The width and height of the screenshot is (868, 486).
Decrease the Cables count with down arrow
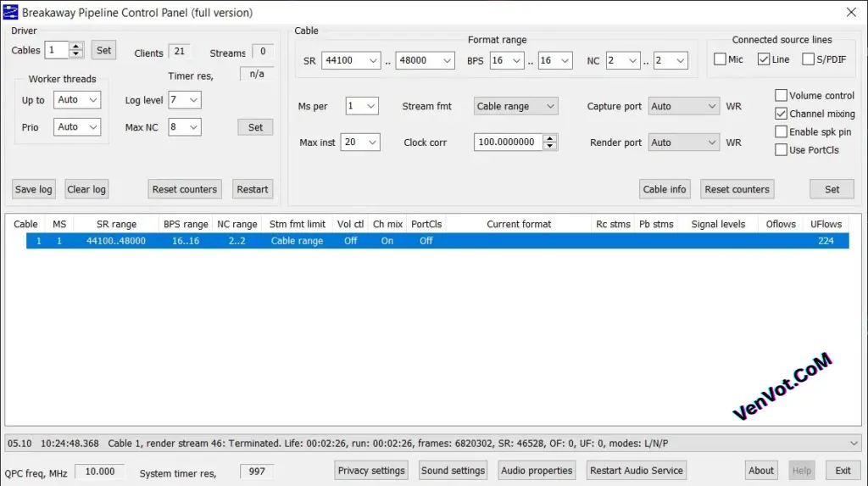click(x=76, y=53)
